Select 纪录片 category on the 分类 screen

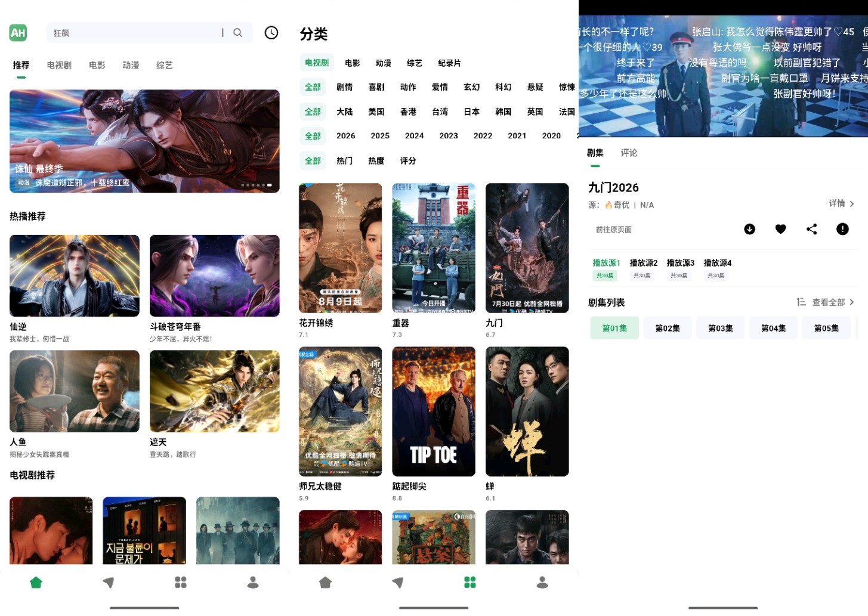click(x=449, y=63)
